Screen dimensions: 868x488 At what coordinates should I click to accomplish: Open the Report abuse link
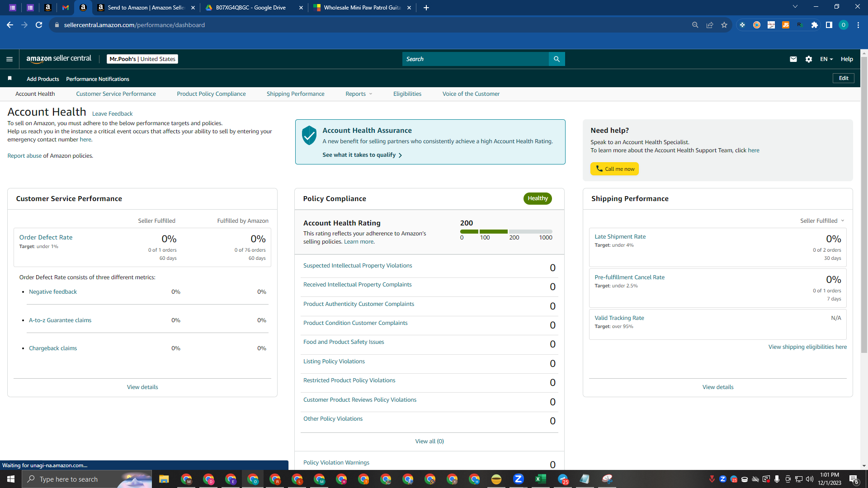click(x=24, y=156)
